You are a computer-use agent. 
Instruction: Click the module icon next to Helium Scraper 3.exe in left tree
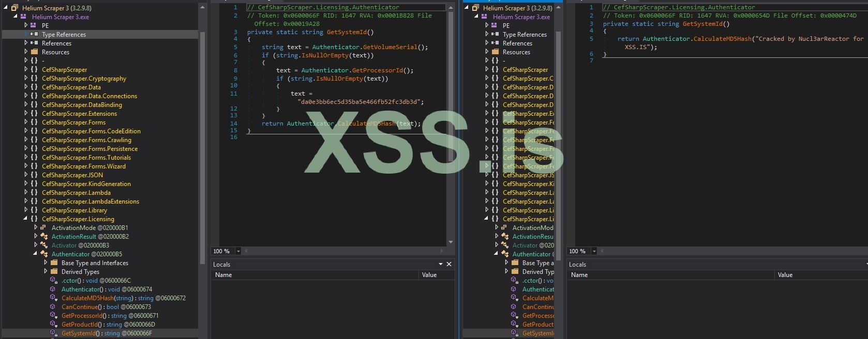point(24,17)
